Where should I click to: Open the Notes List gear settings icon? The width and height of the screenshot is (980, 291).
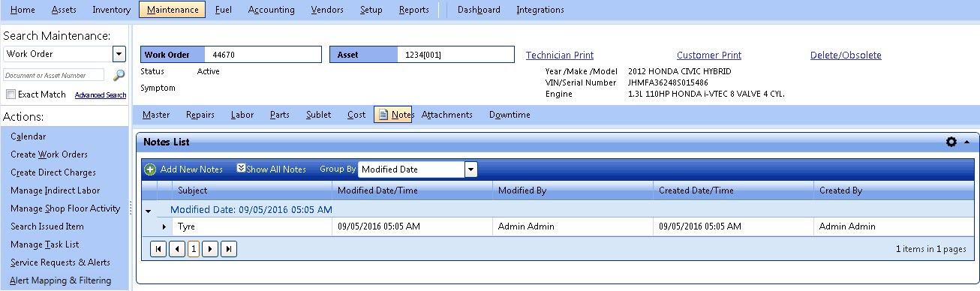(x=951, y=142)
